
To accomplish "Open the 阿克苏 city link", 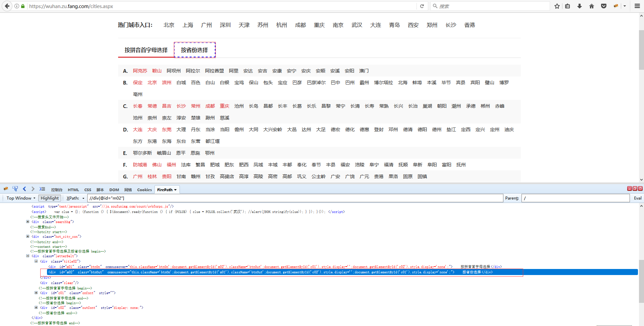I will click(x=140, y=71).
